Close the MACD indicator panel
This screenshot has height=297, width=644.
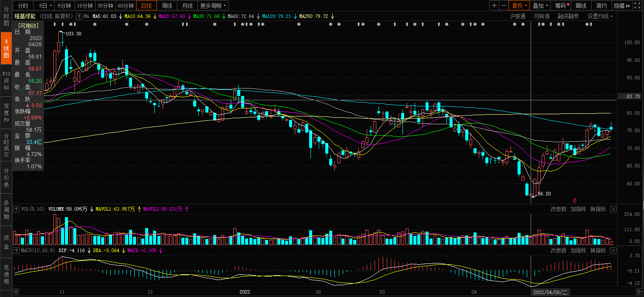click(613, 251)
